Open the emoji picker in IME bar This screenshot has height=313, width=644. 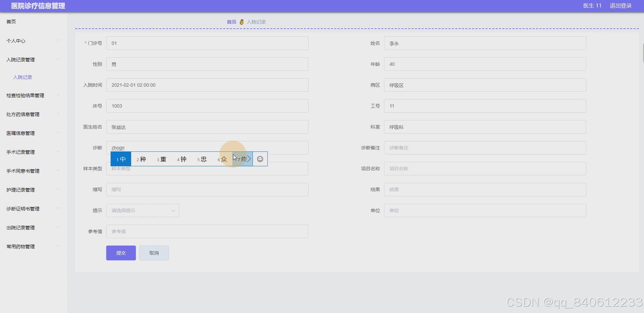point(260,159)
